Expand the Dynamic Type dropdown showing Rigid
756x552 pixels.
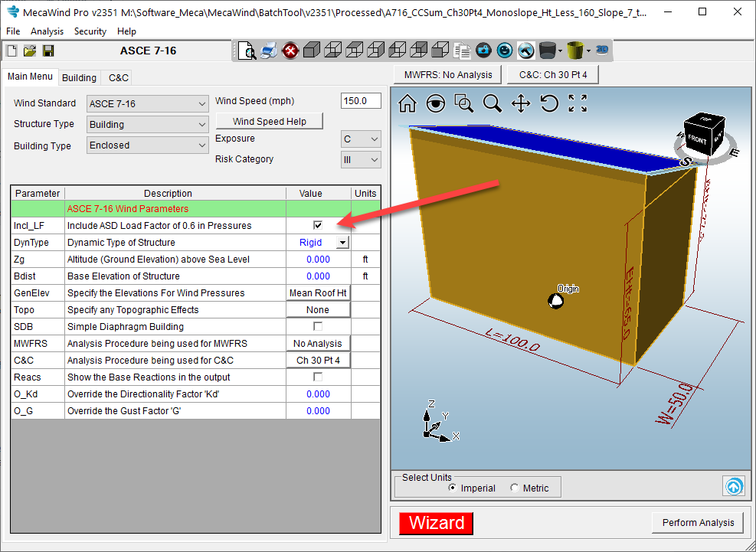tap(342, 243)
